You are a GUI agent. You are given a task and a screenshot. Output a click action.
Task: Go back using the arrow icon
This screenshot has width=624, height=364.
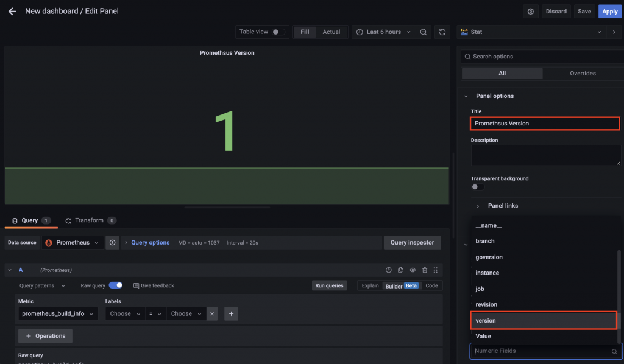(12, 12)
